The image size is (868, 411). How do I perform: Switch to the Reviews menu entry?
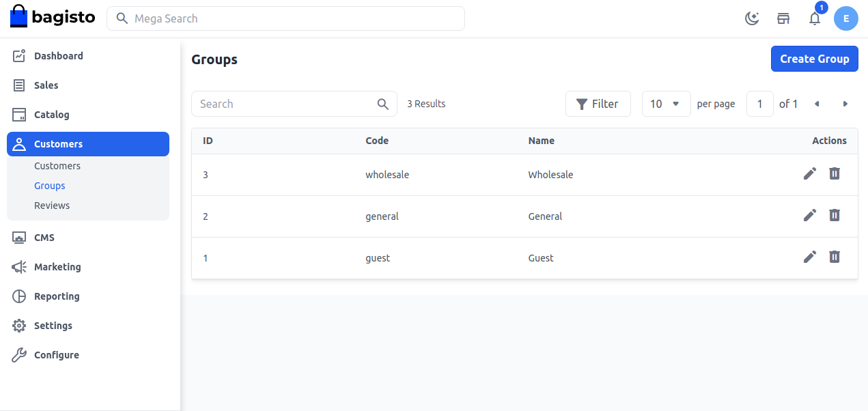(x=51, y=205)
